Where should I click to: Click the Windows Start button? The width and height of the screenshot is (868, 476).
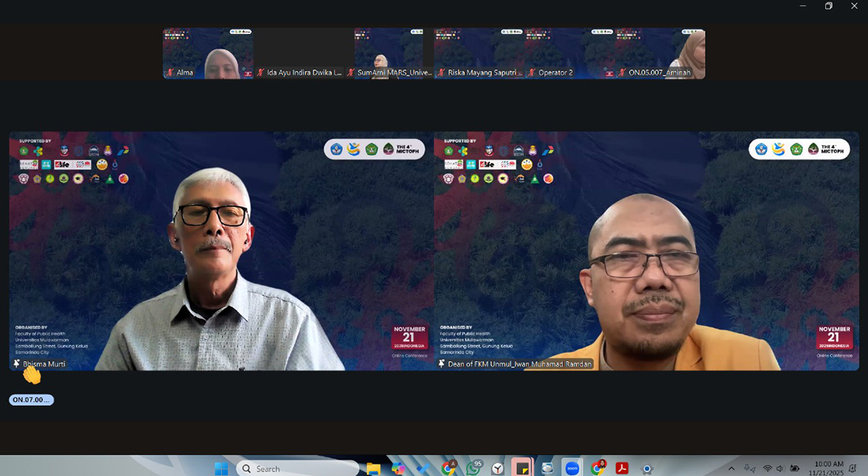pos(221,468)
